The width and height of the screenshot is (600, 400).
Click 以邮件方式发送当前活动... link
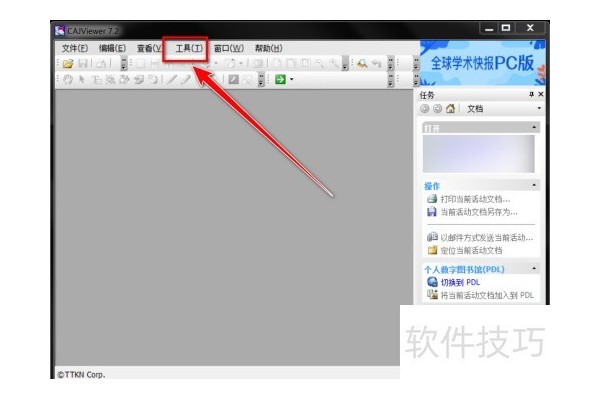point(486,237)
